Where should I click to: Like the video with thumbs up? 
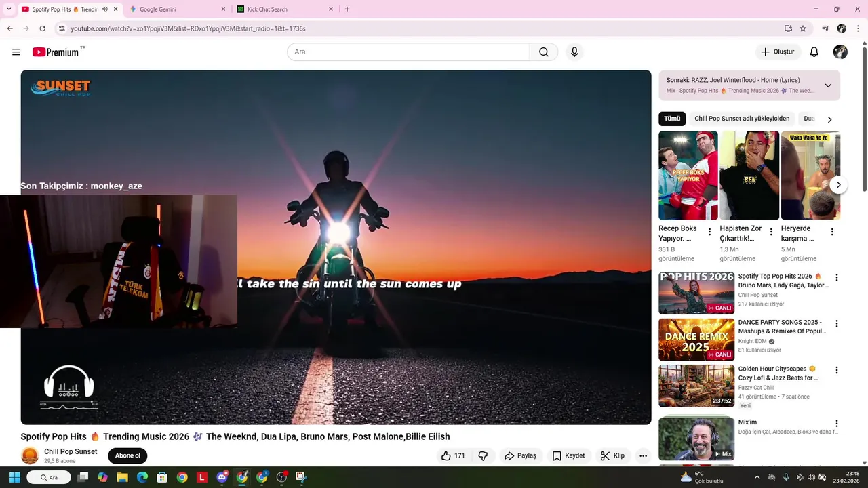point(453,456)
